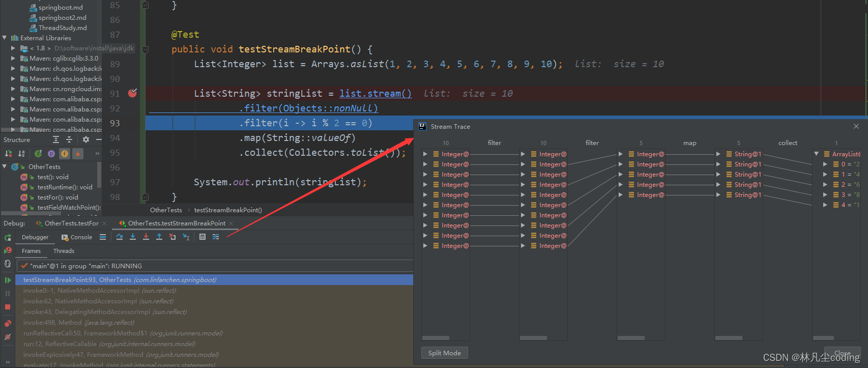The height and width of the screenshot is (368, 868).
Task: Rerun the debug session with green arrow
Action: [x=8, y=238]
